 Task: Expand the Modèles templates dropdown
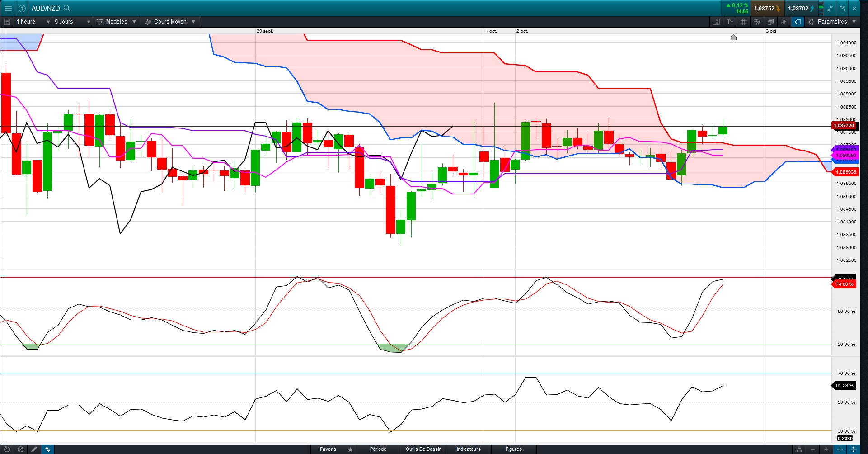point(116,22)
